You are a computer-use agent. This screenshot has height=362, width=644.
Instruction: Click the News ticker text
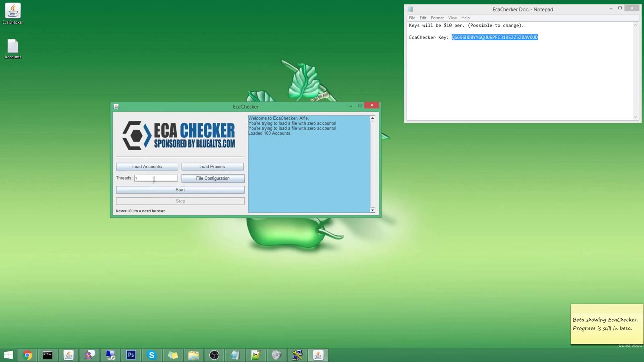tap(140, 211)
